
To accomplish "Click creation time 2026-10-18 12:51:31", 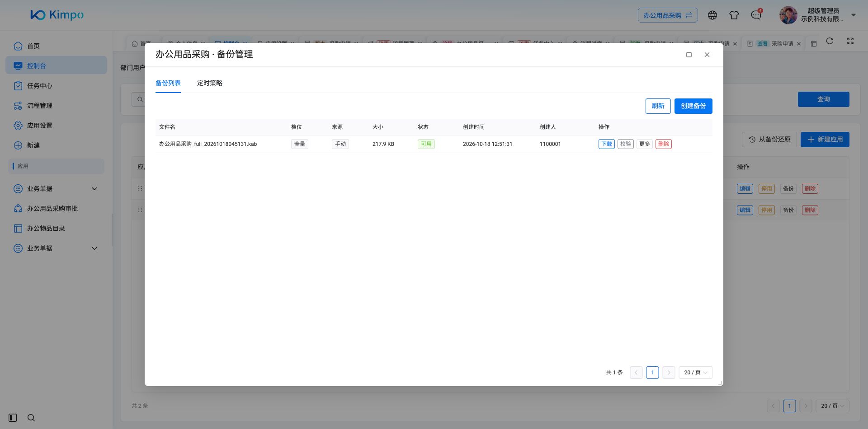I will [x=487, y=144].
